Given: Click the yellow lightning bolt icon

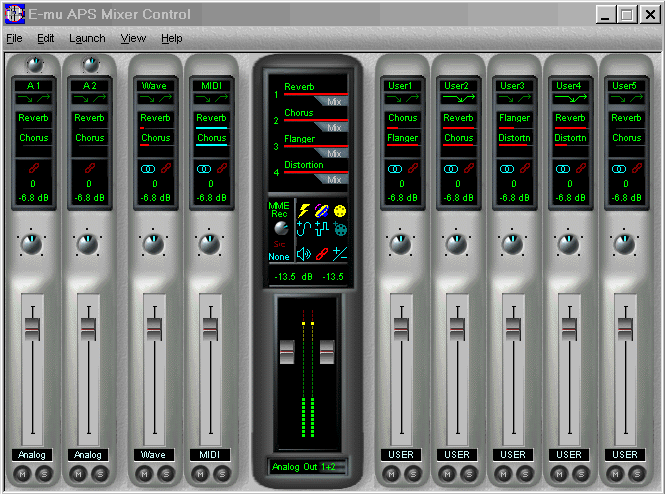Looking at the screenshot, I should coord(304,210).
